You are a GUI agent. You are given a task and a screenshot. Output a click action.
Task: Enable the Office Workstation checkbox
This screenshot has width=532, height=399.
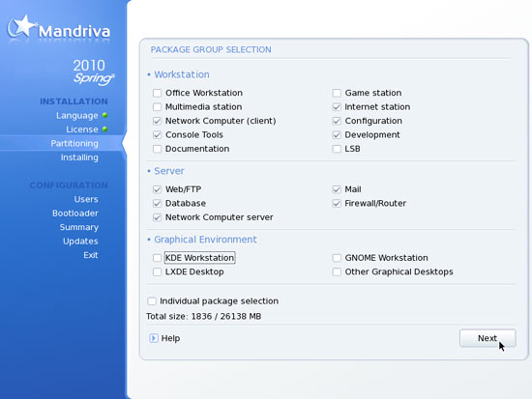(157, 93)
